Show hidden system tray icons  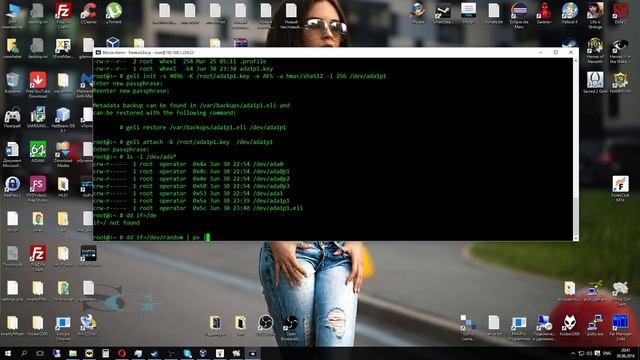click(573, 353)
